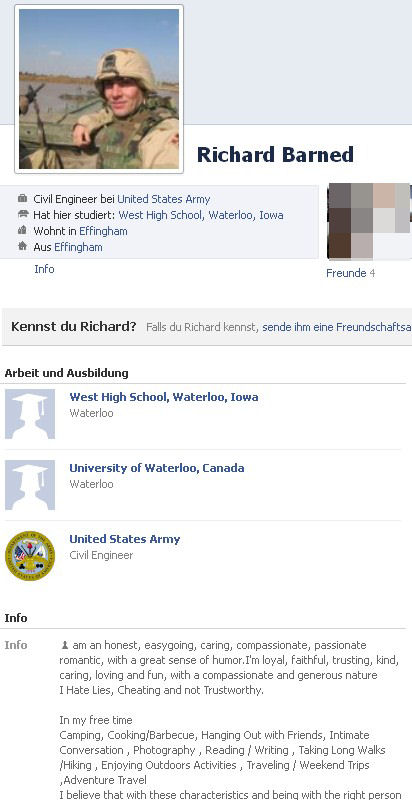Screen dimensions: 412x800
Task: Open the Info tab under summary
Action: 44,269
